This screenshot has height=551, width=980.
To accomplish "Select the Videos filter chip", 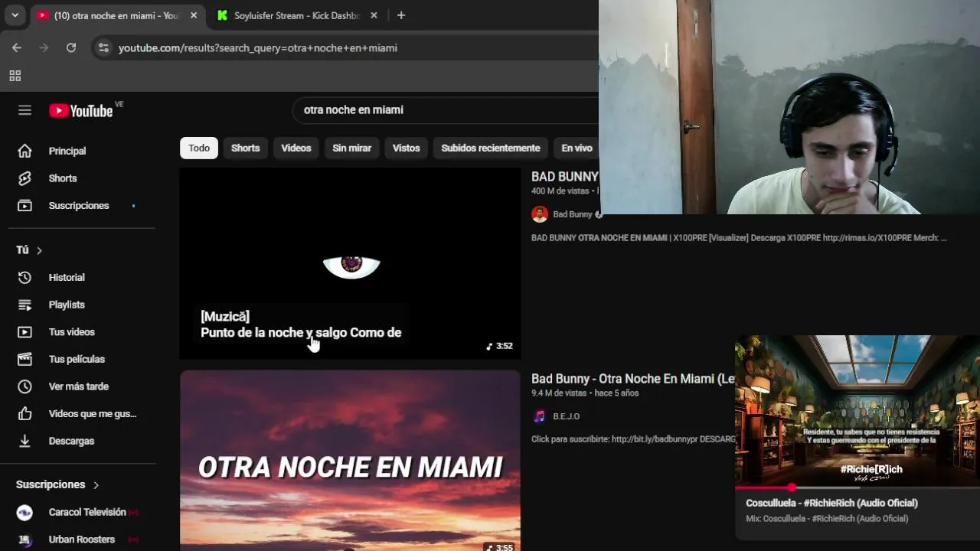I will click(296, 148).
